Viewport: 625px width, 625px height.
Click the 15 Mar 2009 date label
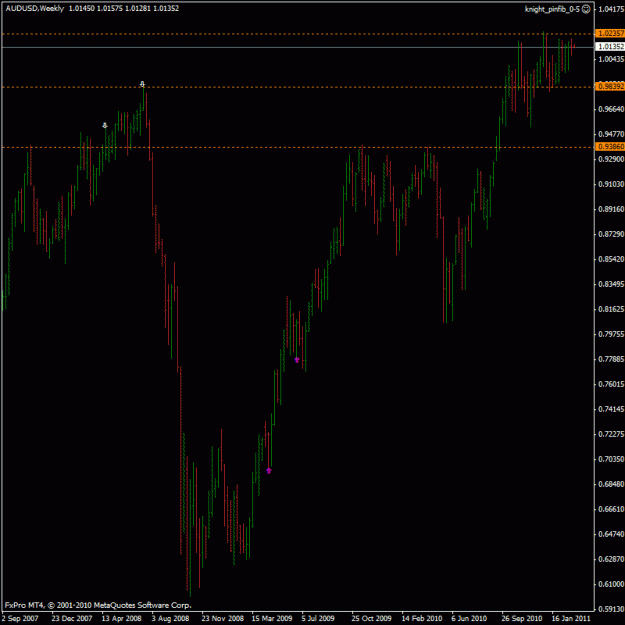(272, 619)
